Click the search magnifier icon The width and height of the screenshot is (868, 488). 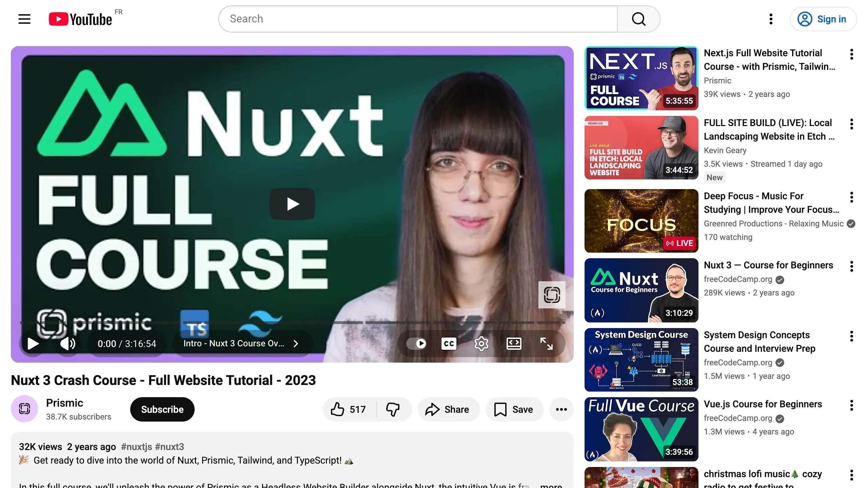[639, 19]
